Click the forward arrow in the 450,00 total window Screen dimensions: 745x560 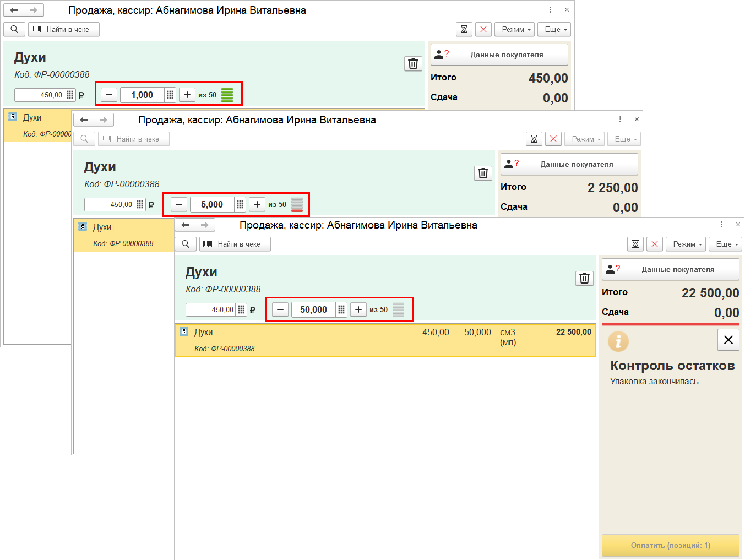coord(34,10)
